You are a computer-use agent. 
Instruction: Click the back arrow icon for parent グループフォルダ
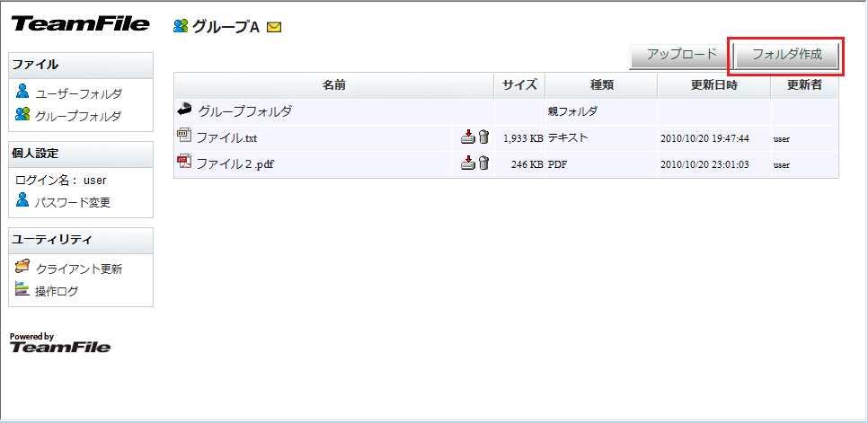(x=185, y=110)
